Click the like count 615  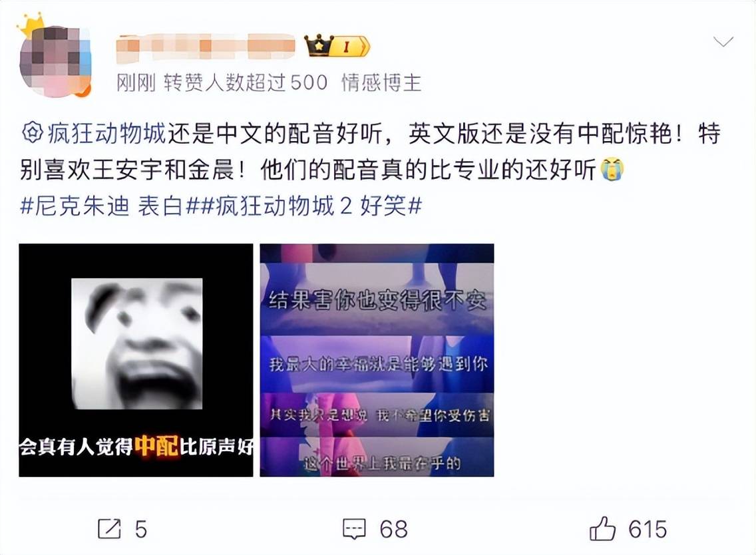tap(648, 530)
